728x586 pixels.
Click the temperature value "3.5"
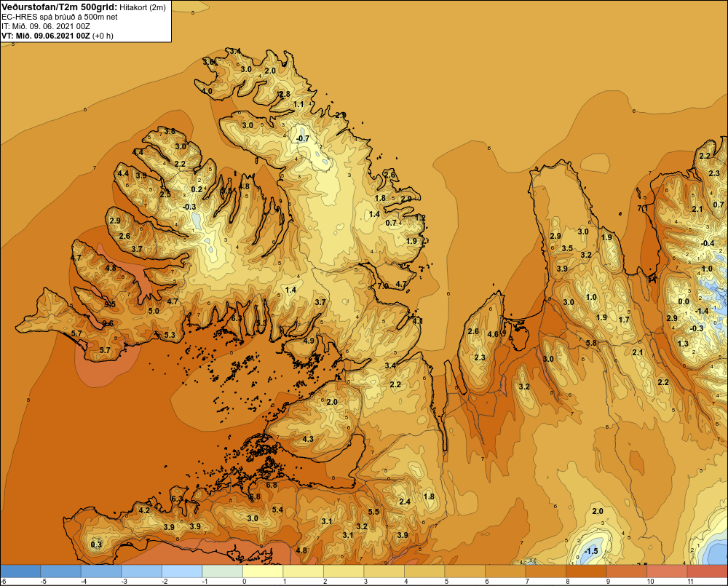pyautogui.click(x=567, y=248)
